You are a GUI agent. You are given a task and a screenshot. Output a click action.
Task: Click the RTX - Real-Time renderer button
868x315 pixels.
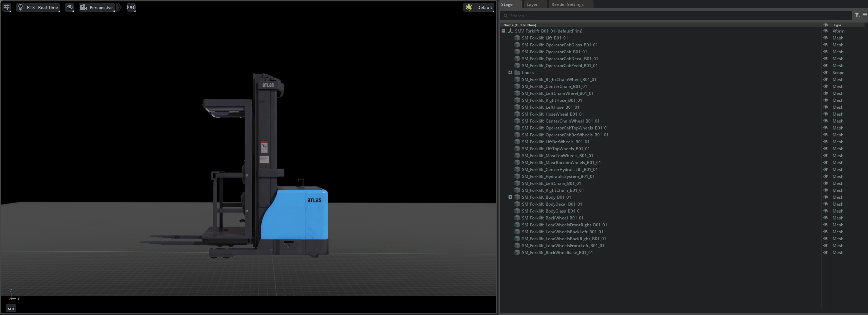[38, 7]
